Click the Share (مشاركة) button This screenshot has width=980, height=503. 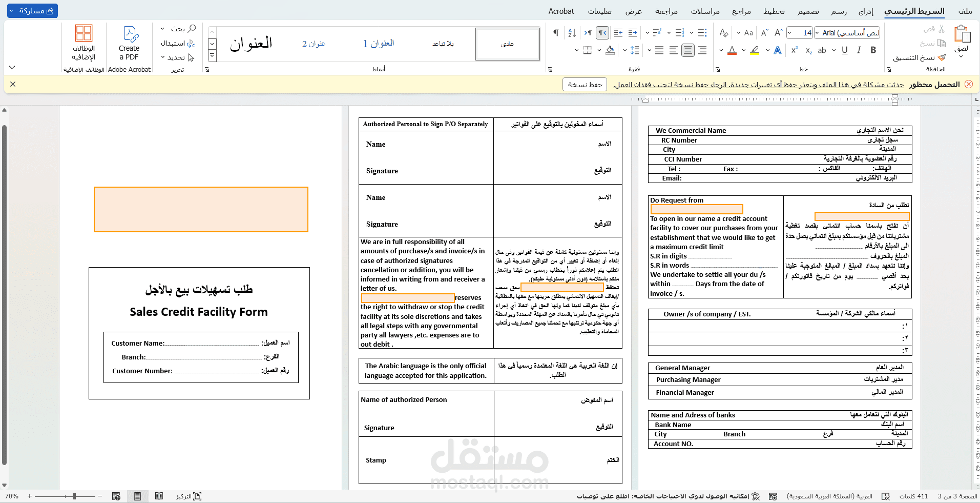[x=32, y=11]
